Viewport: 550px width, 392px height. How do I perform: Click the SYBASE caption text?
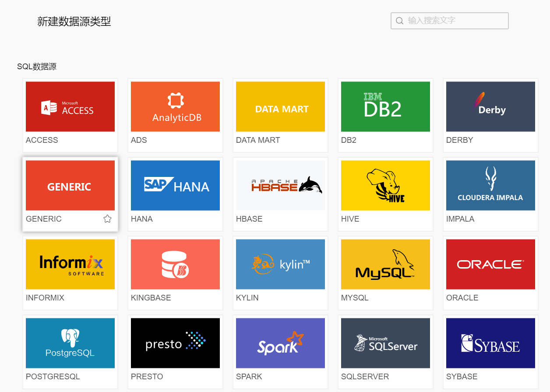[462, 377]
